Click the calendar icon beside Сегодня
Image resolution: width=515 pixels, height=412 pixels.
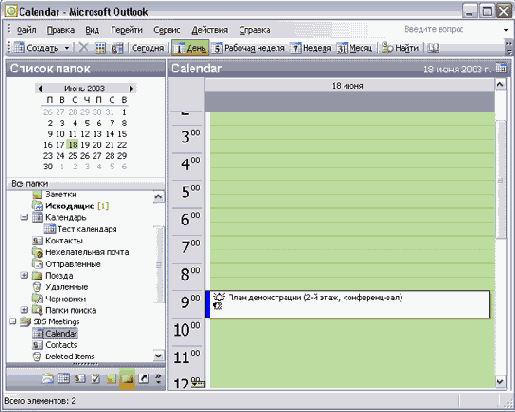pyautogui.click(x=117, y=48)
